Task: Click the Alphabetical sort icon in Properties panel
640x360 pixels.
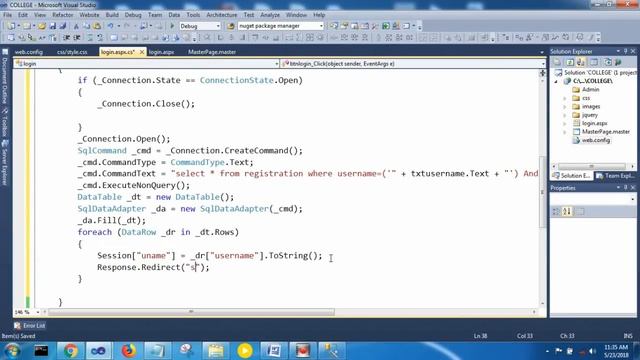Action: (x=567, y=211)
